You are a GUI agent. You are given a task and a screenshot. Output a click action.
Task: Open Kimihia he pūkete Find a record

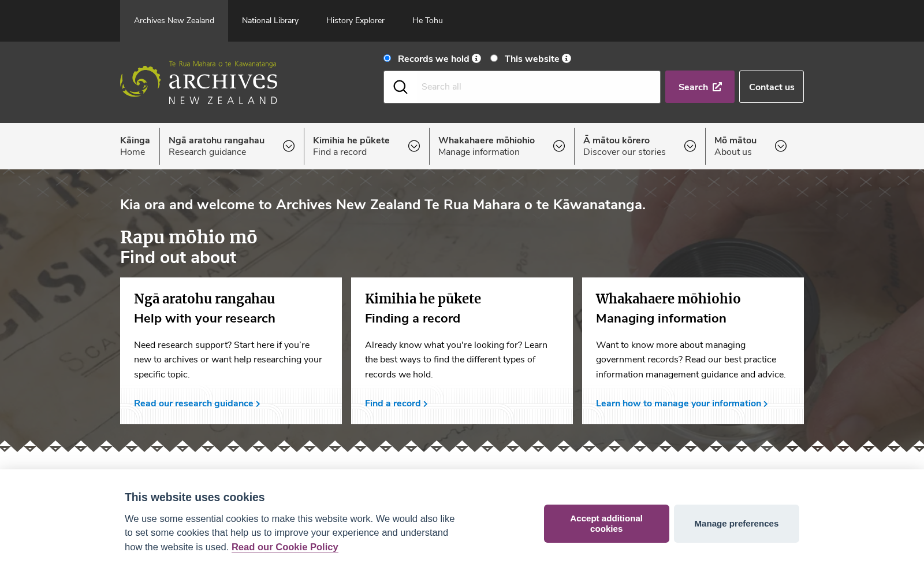(x=351, y=146)
